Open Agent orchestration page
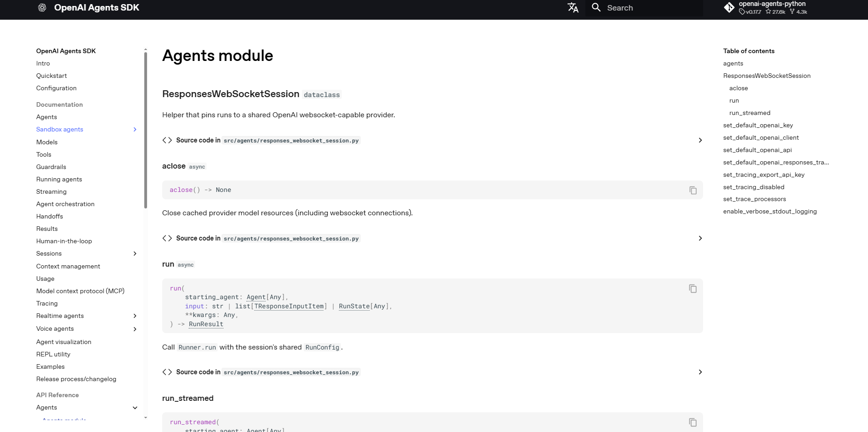This screenshot has width=868, height=432. pos(66,204)
